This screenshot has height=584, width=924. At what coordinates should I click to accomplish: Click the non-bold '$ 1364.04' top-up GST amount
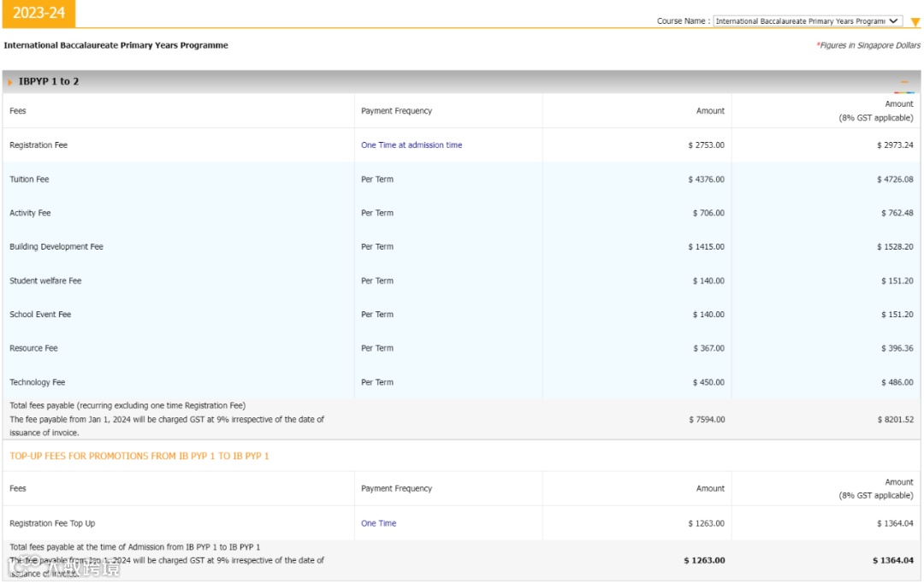(x=895, y=522)
